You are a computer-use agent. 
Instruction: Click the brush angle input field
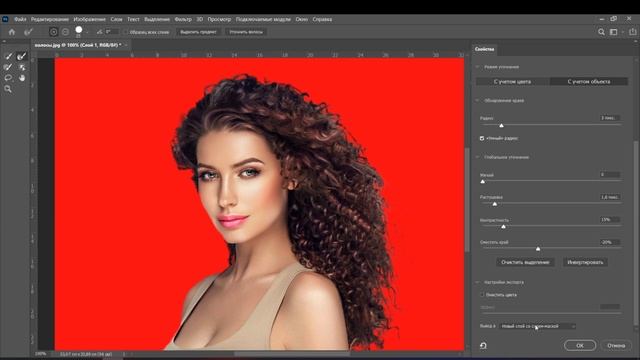112,32
